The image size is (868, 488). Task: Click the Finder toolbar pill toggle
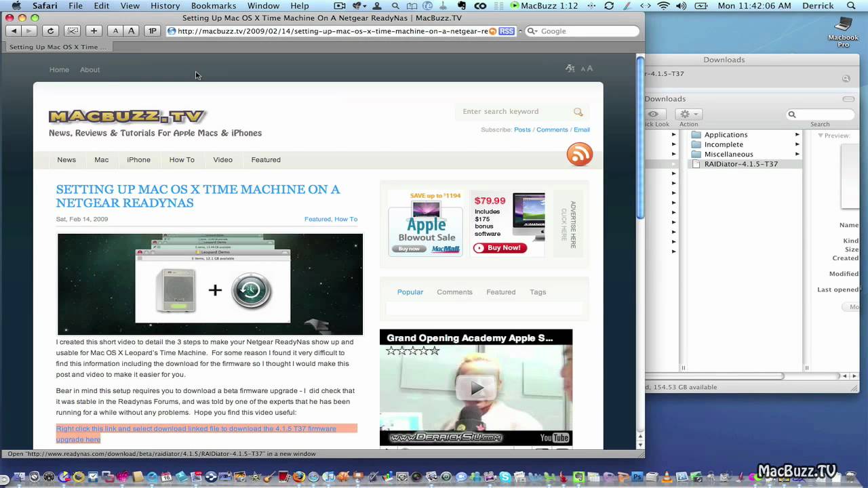click(848, 99)
